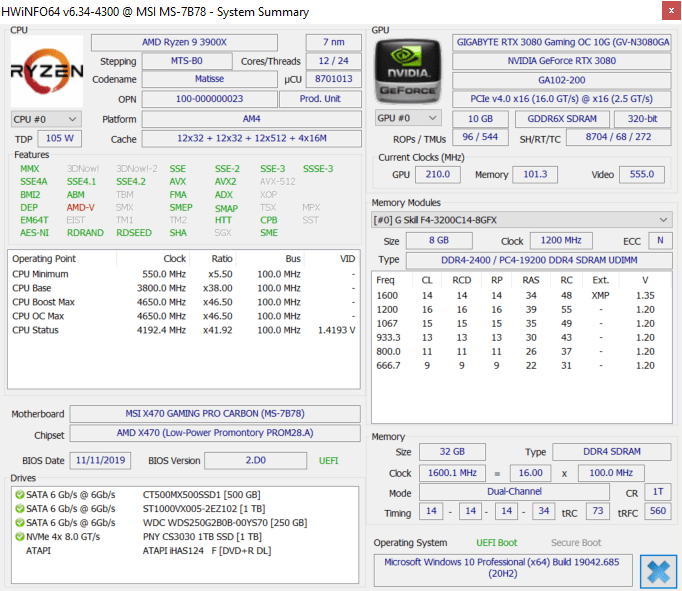Click the module type DDR4-2400 / PC4-19200 field
This screenshot has height=591, width=682.
539,260
